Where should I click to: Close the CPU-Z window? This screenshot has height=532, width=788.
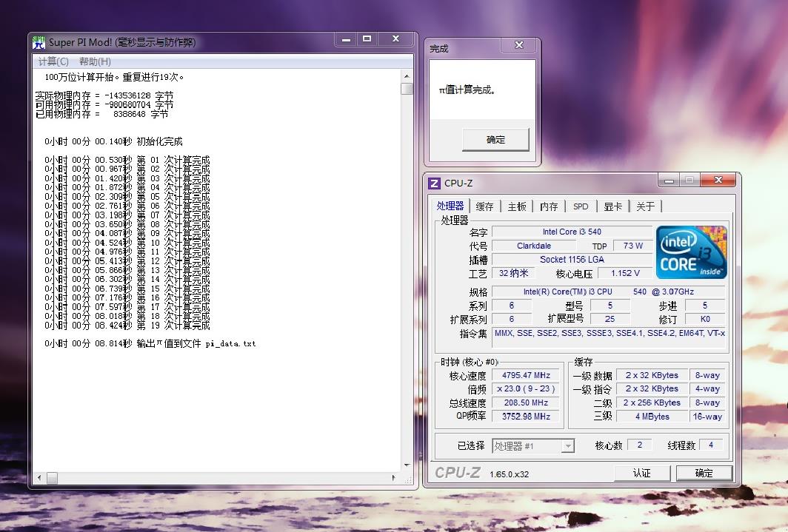[718, 180]
